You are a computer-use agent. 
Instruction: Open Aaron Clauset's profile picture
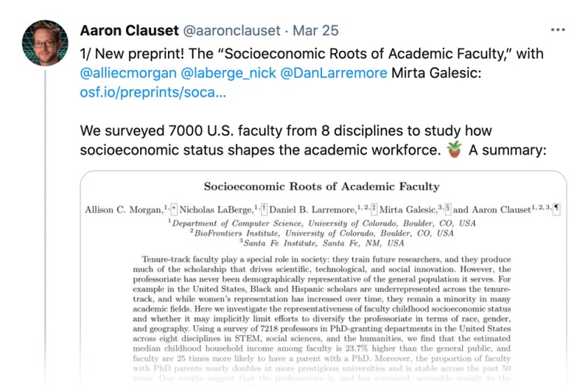pyautogui.click(x=45, y=43)
